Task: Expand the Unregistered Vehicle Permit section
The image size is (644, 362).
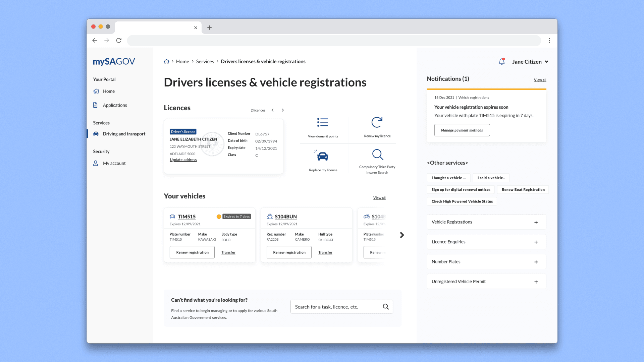Action: pyautogui.click(x=536, y=282)
